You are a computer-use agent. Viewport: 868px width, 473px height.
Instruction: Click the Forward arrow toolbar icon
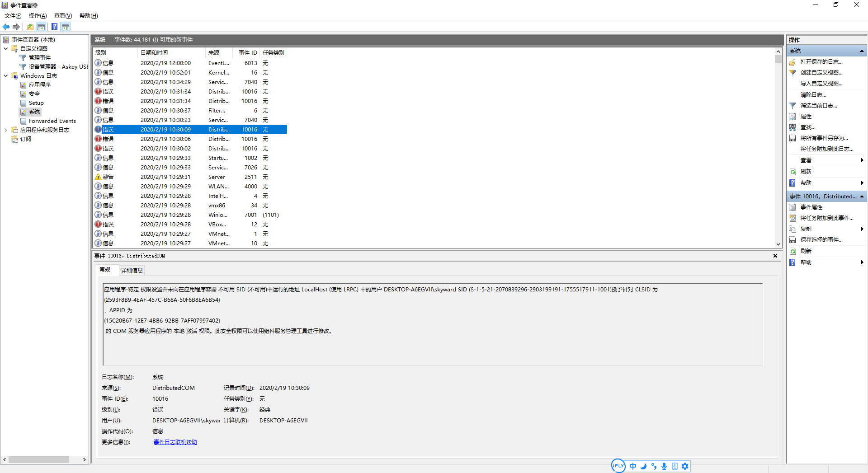[x=16, y=27]
